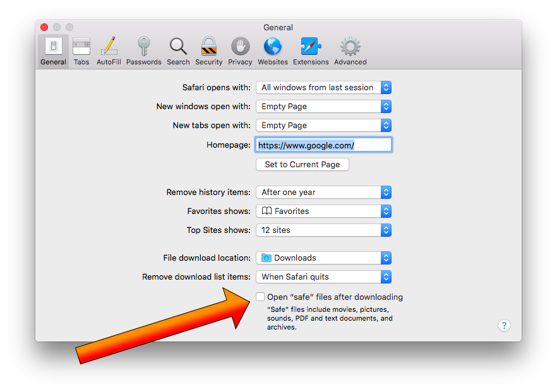
Task: Open the Advanced gear pane
Action: click(x=350, y=51)
